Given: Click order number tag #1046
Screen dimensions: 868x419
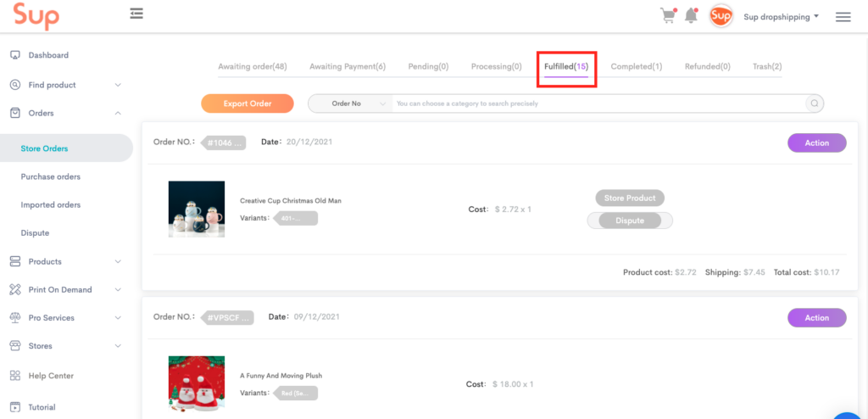Looking at the screenshot, I should click(223, 143).
